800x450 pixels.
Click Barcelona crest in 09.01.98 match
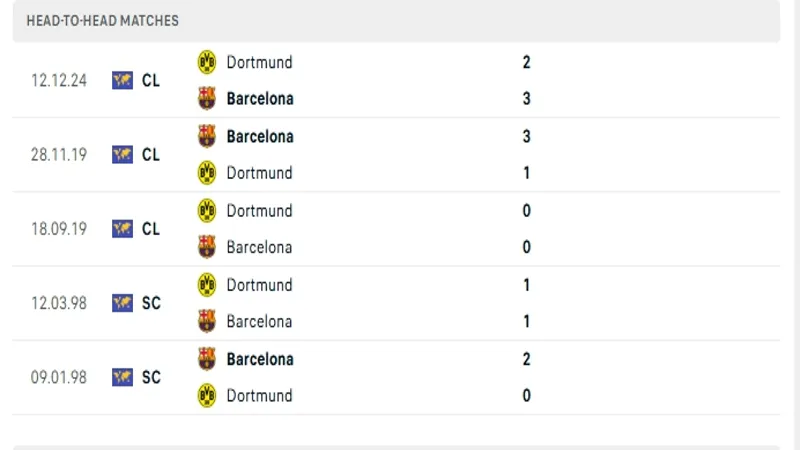click(x=207, y=359)
